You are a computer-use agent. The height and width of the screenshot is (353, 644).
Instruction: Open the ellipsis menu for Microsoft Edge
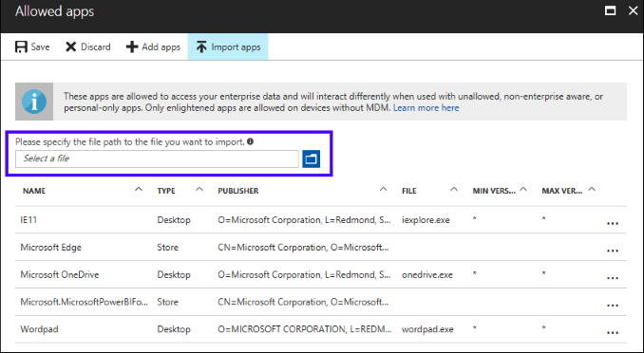613,251
